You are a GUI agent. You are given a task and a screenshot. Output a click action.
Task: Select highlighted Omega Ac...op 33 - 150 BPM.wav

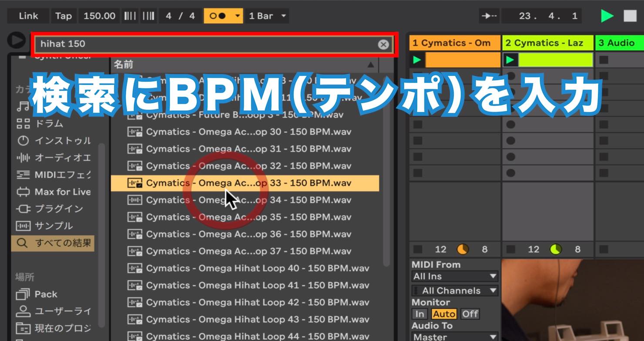245,183
